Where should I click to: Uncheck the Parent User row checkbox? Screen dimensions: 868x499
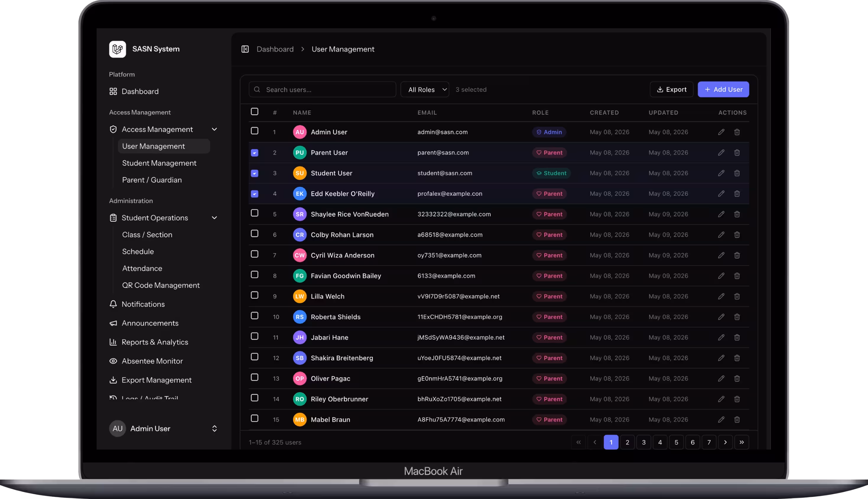click(x=254, y=153)
